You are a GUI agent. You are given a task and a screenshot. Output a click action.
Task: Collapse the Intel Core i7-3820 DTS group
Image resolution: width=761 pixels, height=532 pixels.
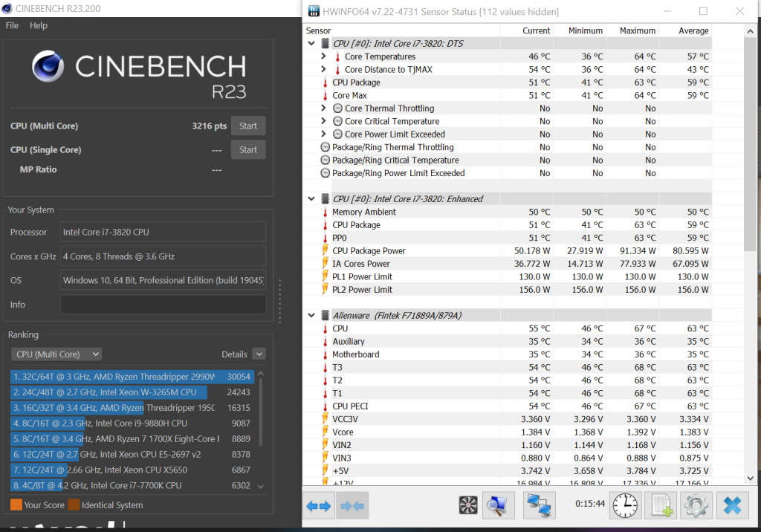(x=311, y=43)
